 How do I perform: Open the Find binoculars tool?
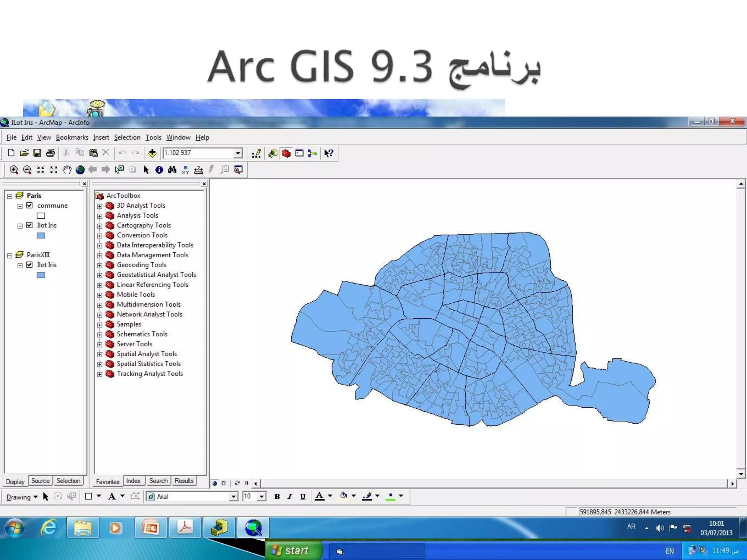point(172,170)
